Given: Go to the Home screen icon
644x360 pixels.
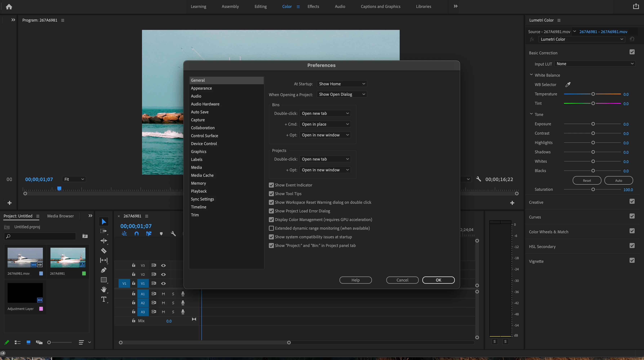Looking at the screenshot, I should coord(9,7).
